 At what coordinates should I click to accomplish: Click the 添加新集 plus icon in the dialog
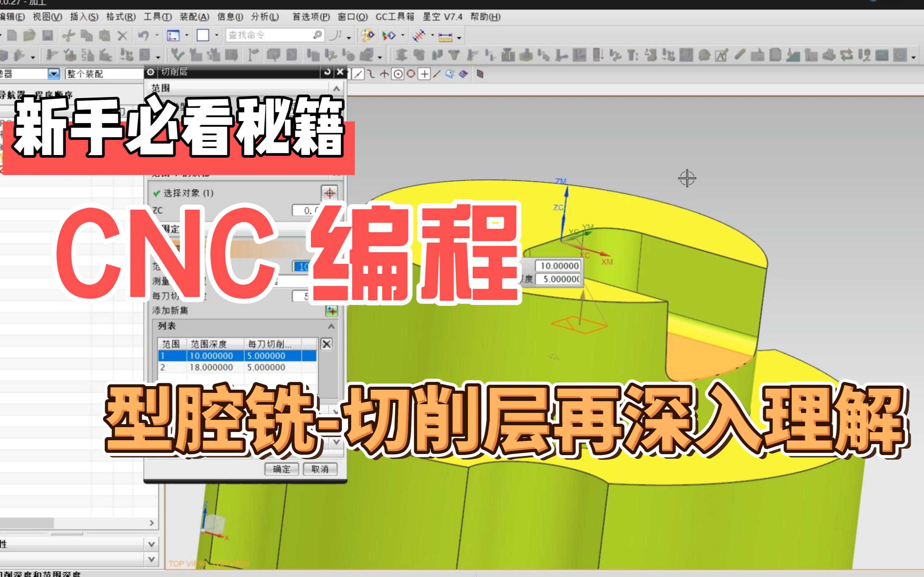[x=332, y=312]
